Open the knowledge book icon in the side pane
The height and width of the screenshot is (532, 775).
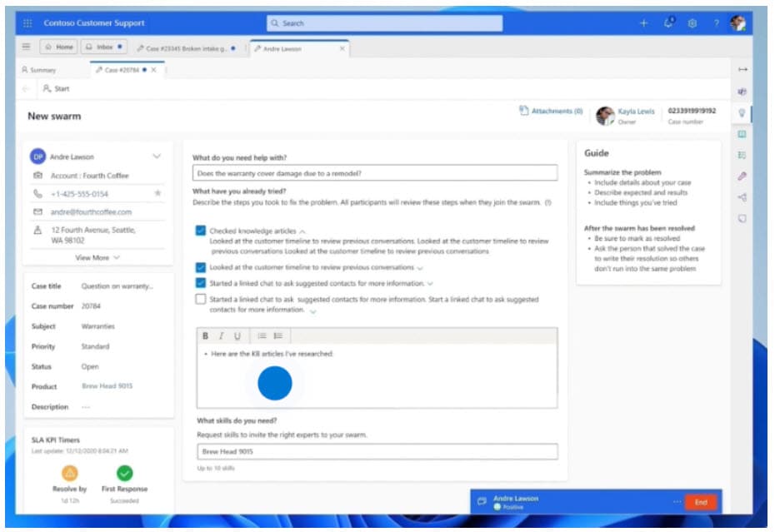(x=742, y=134)
